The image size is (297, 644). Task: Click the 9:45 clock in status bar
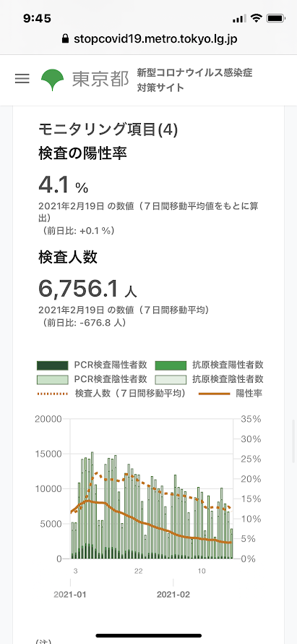pos(37,19)
